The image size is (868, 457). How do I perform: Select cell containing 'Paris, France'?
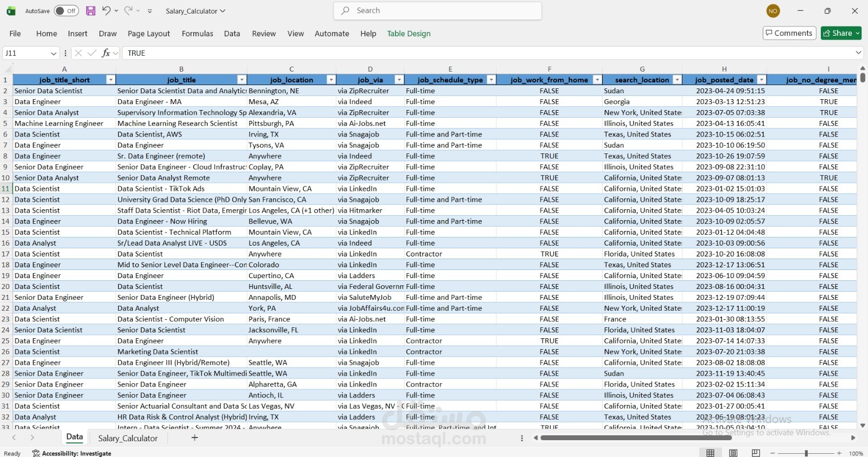(x=292, y=319)
